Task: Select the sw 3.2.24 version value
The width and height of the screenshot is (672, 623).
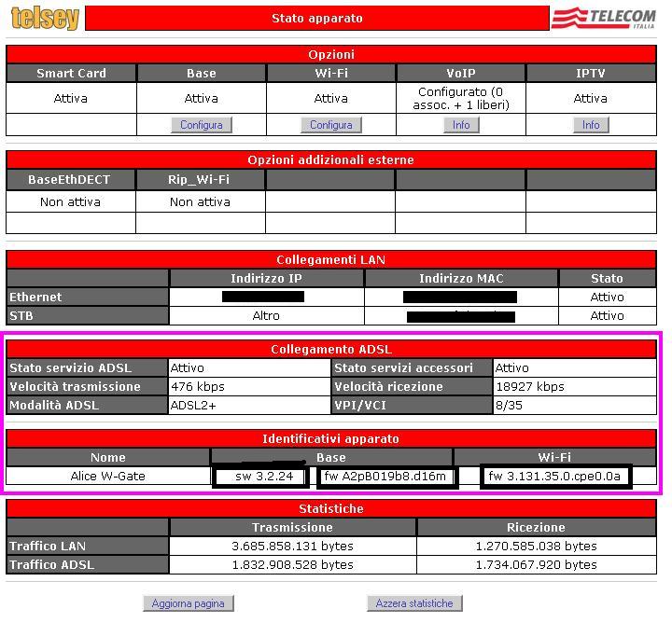Action: (x=264, y=477)
